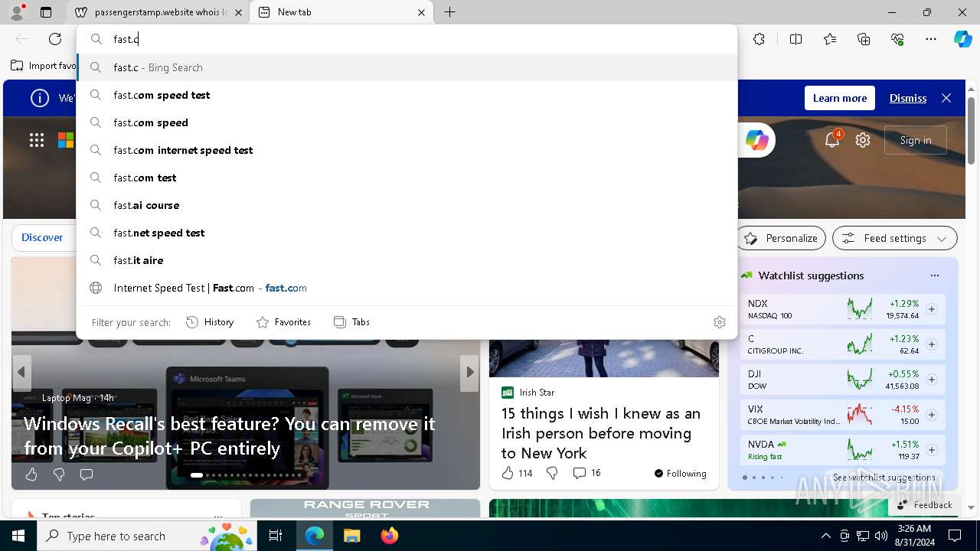Open the app launcher grid icon
Image resolution: width=980 pixels, height=551 pixels.
37,139
